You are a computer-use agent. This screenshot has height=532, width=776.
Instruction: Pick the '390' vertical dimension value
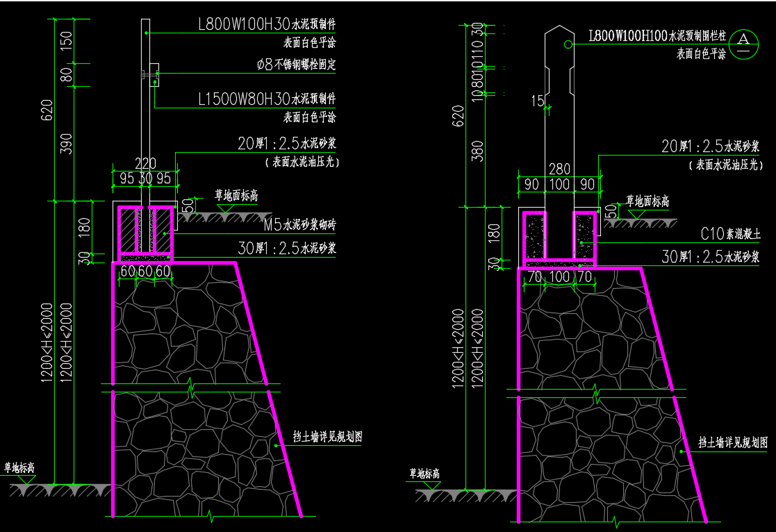click(66, 144)
